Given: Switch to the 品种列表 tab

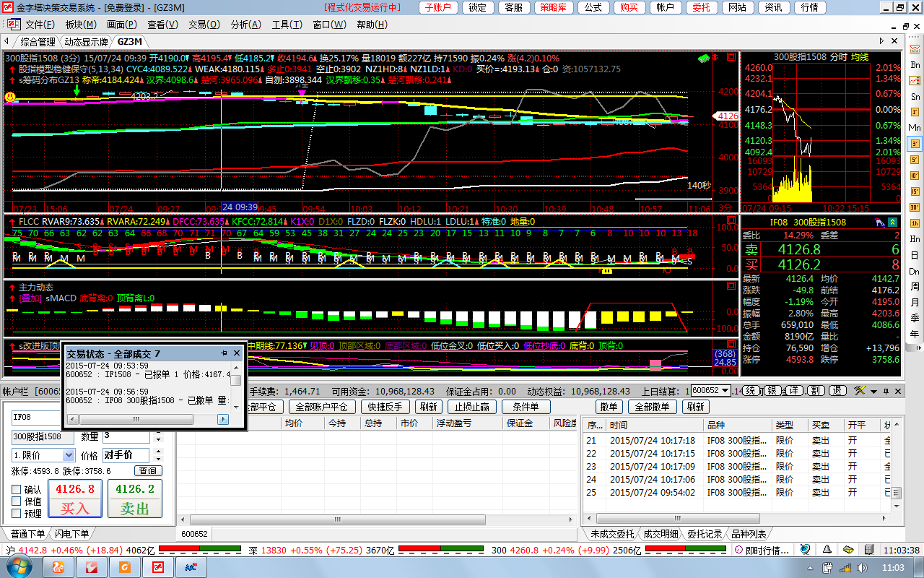Looking at the screenshot, I should 748,534.
